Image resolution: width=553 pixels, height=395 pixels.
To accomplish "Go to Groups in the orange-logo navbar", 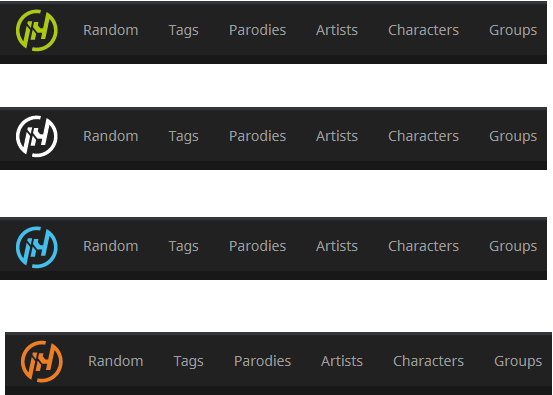I will (x=518, y=362).
